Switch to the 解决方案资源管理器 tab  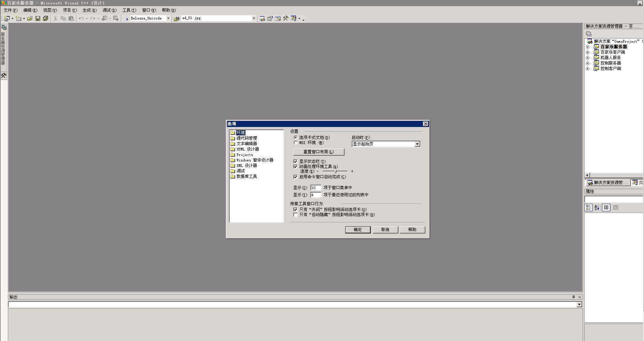(x=608, y=183)
